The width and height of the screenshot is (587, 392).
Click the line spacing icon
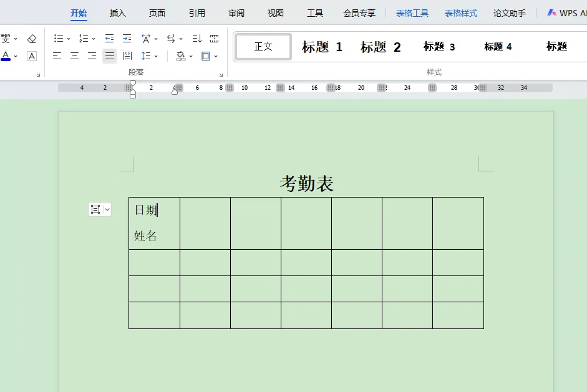(146, 56)
